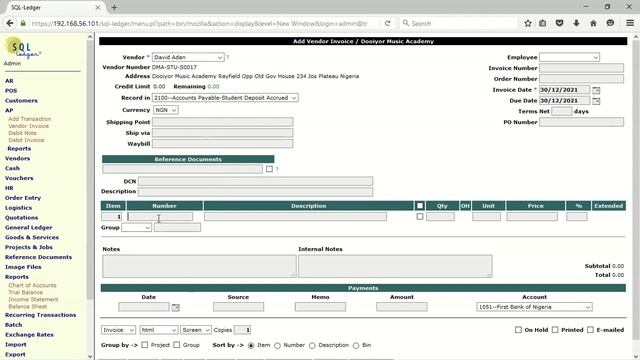Screen dimensions: 640x360
Task: Click the item Number input field
Action: coord(160,216)
